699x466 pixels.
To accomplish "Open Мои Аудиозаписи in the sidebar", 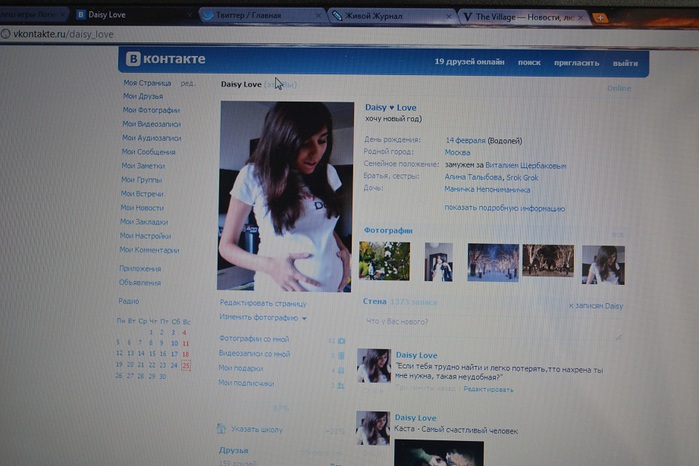I will click(x=152, y=138).
